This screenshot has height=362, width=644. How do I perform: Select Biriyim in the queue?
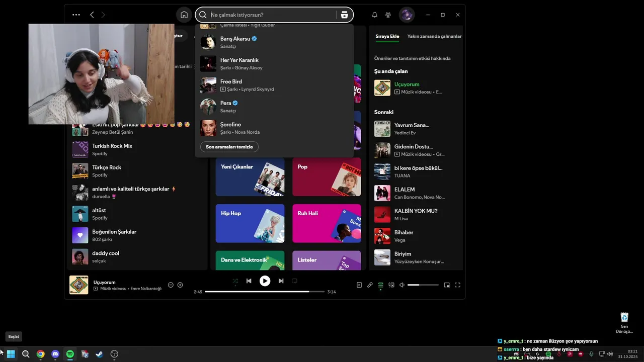pyautogui.click(x=417, y=257)
